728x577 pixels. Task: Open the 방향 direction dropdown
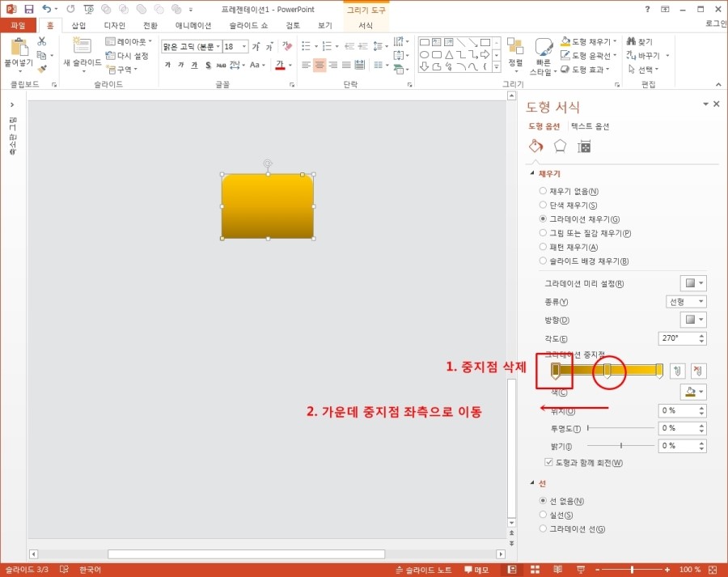[x=693, y=320]
